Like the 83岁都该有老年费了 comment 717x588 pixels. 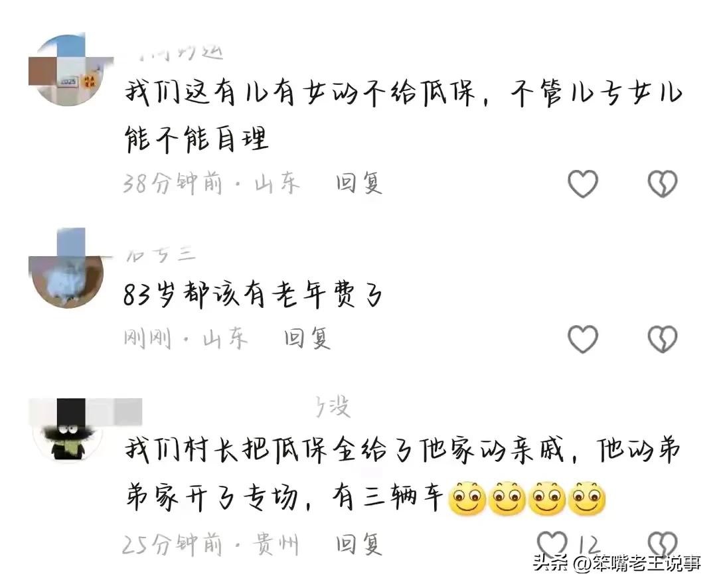(x=583, y=339)
